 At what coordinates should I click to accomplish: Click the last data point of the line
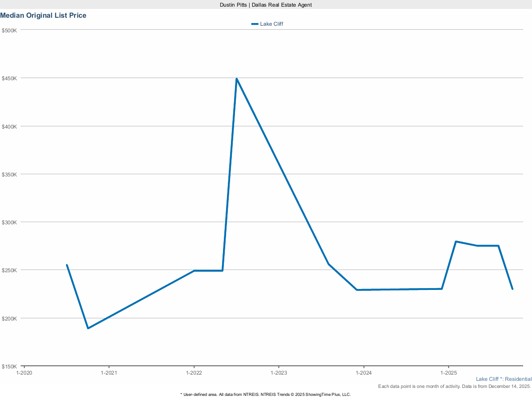[x=512, y=289]
